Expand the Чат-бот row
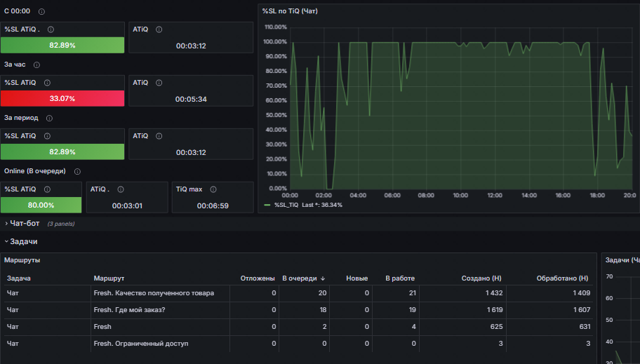Screen dimensions: 640x364 [x=25, y=223]
